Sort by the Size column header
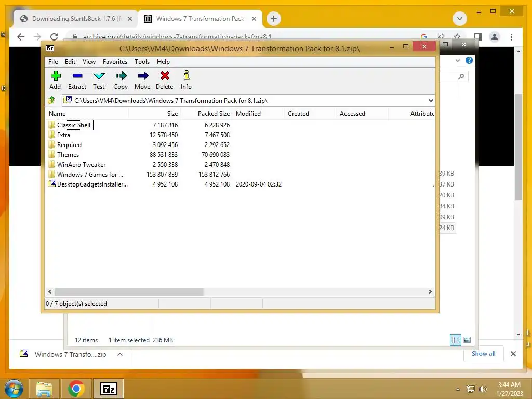This screenshot has width=532, height=399. point(154,114)
